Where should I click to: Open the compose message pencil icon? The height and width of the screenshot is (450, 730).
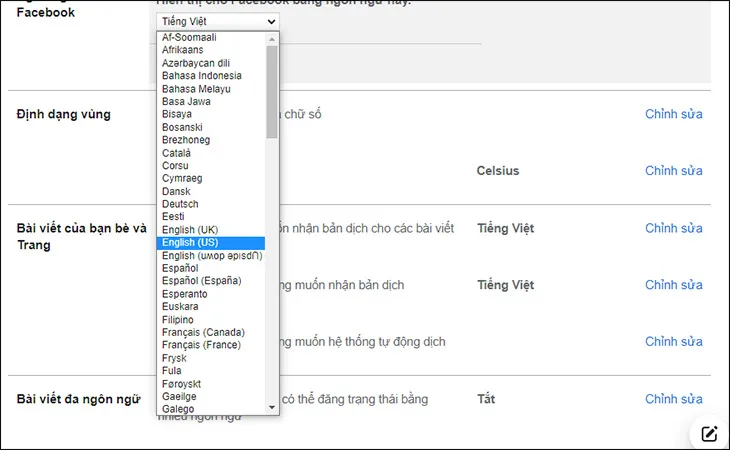709,434
